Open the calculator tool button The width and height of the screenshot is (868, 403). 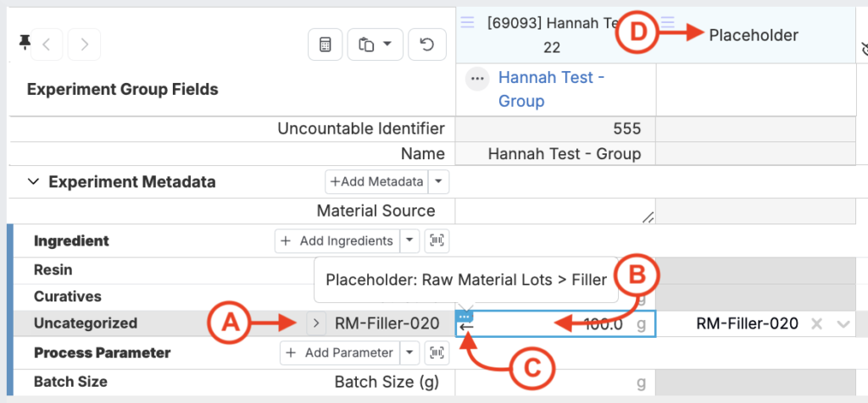pos(325,44)
